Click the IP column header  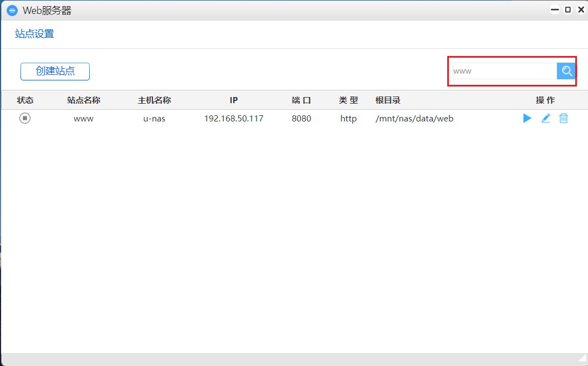tap(233, 100)
